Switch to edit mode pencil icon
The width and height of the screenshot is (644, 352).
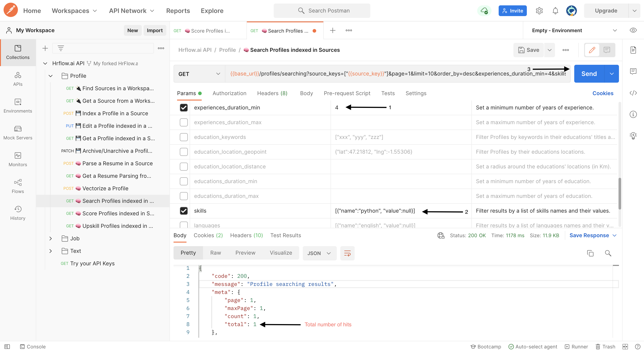[592, 50]
